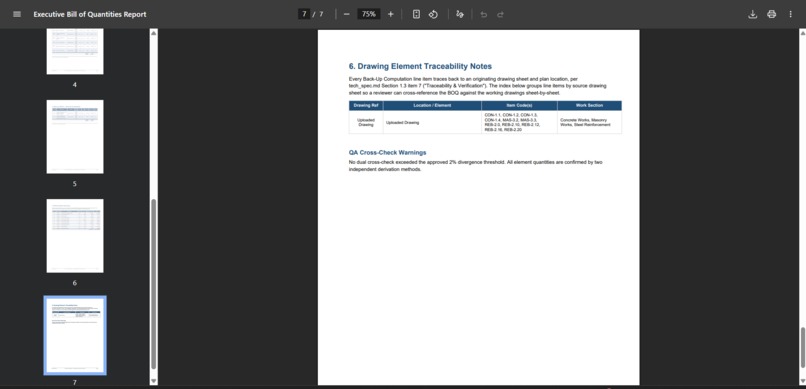Viewport: 806px width, 389px height.
Task: Print the Bill of Quantities report
Action: 772,14
